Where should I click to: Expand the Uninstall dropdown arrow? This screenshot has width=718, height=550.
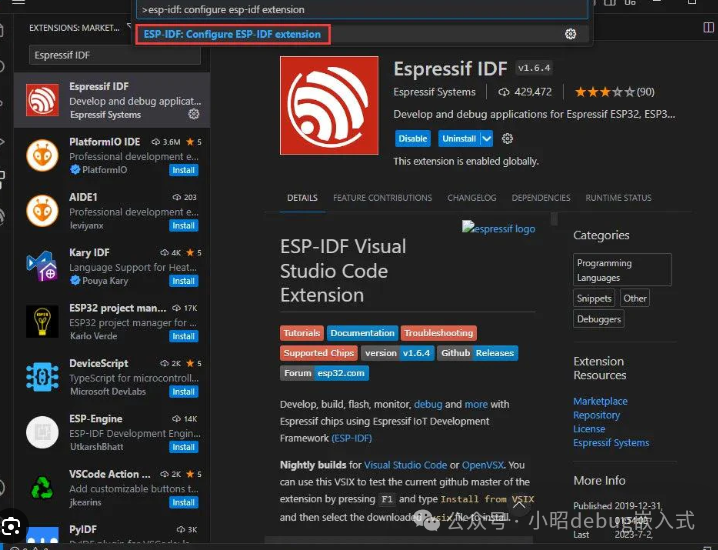click(487, 138)
